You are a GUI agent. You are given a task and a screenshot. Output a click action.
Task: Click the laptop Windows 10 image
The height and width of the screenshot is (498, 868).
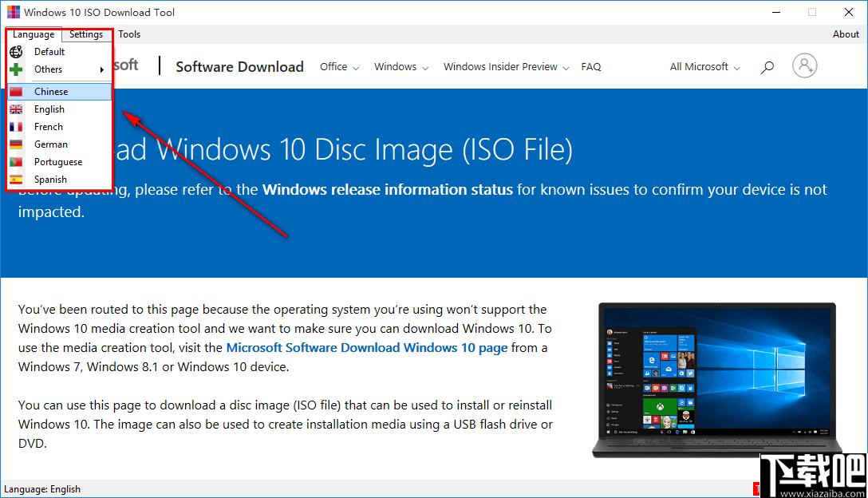pos(717,380)
